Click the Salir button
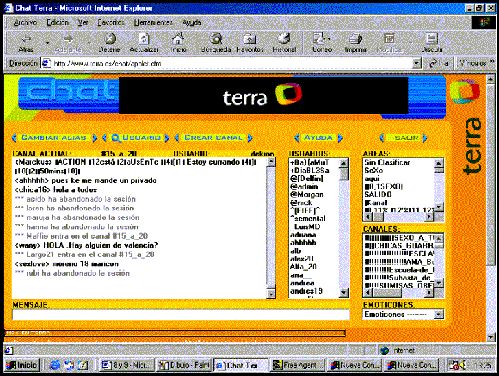 [x=404, y=138]
